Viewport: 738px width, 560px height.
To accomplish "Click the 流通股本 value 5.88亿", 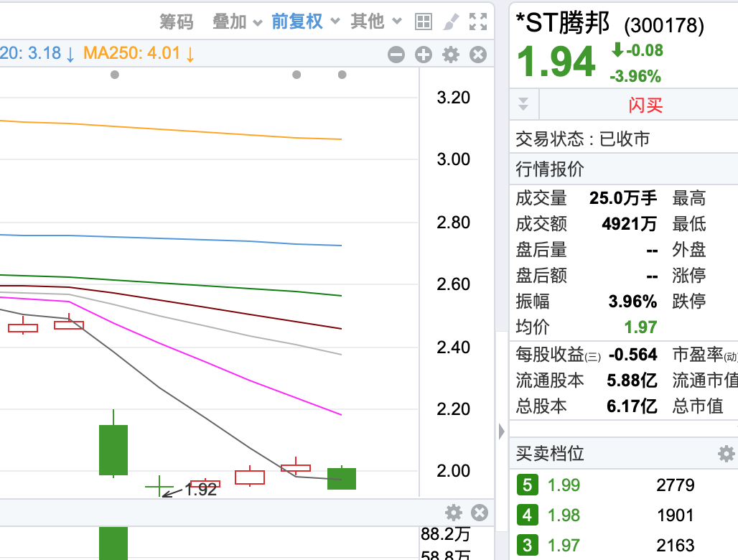I will pyautogui.click(x=632, y=381).
